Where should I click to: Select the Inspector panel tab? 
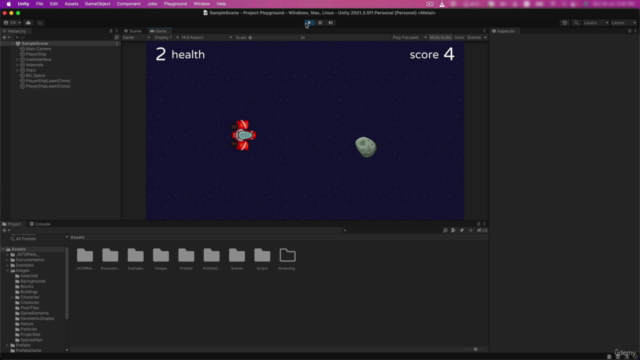click(504, 31)
